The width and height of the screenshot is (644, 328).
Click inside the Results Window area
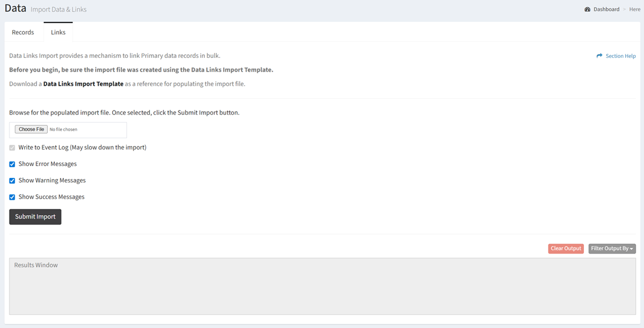pos(322,287)
